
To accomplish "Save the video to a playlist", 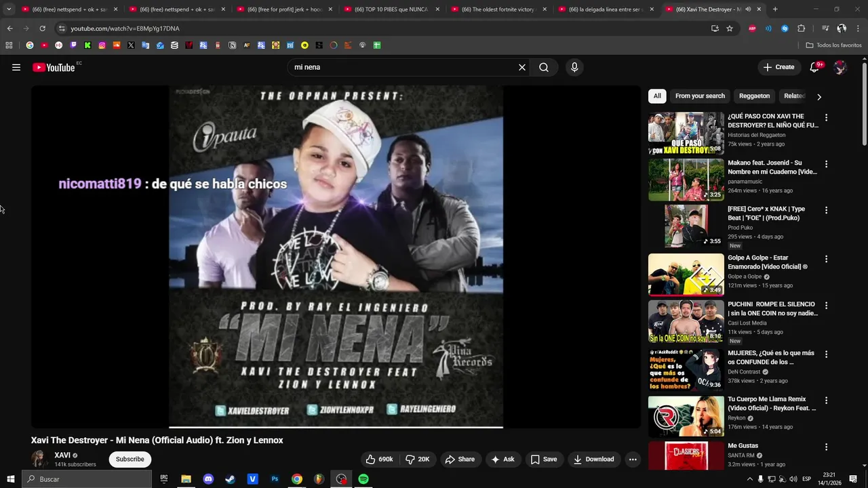I will [543, 459].
